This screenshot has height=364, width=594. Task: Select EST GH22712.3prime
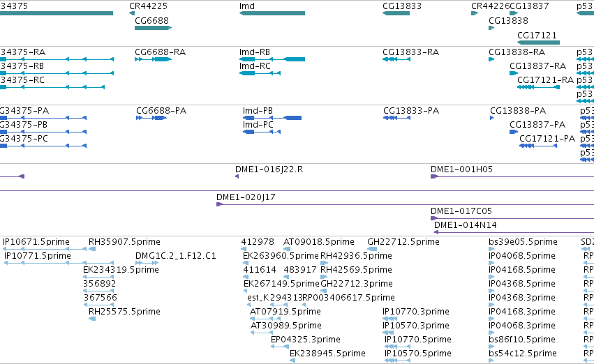point(323,291)
